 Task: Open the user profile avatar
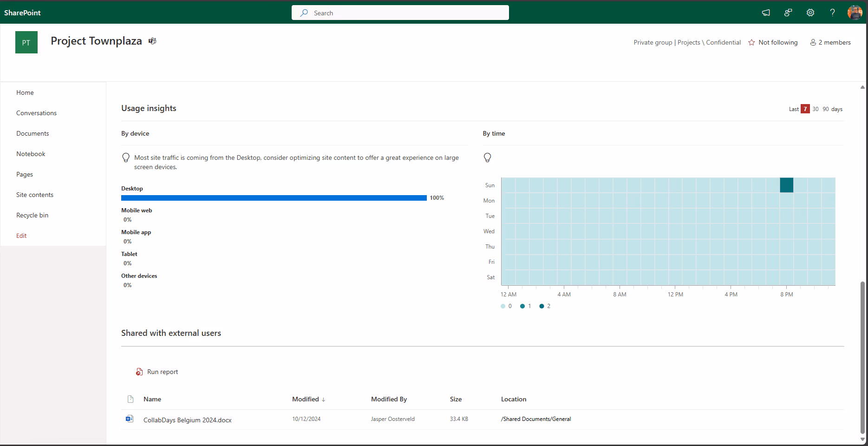click(x=855, y=13)
